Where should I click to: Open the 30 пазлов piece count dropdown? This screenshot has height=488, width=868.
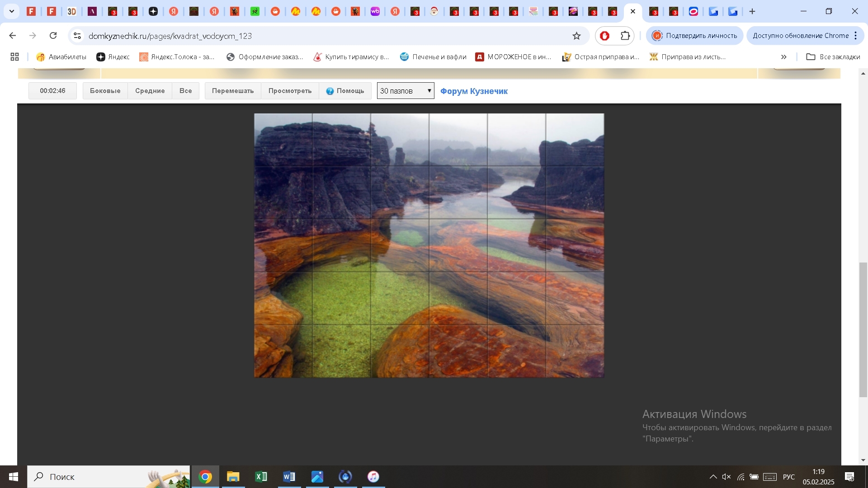[x=406, y=91]
